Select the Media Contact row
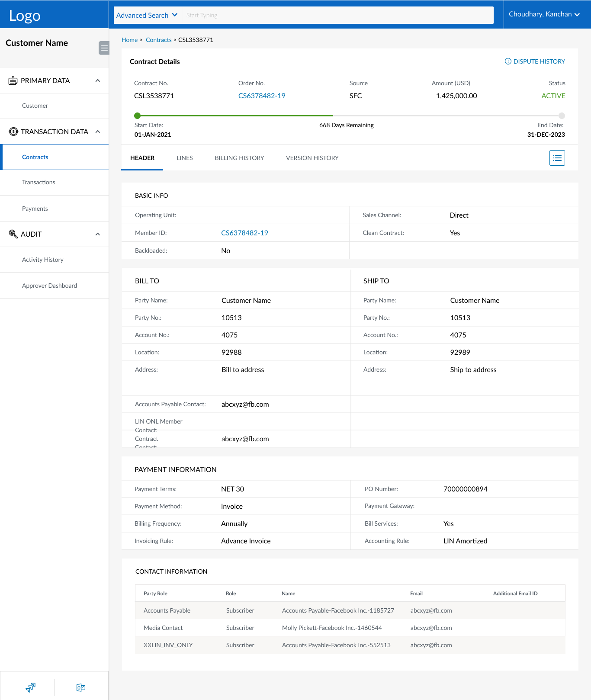 click(x=350, y=628)
